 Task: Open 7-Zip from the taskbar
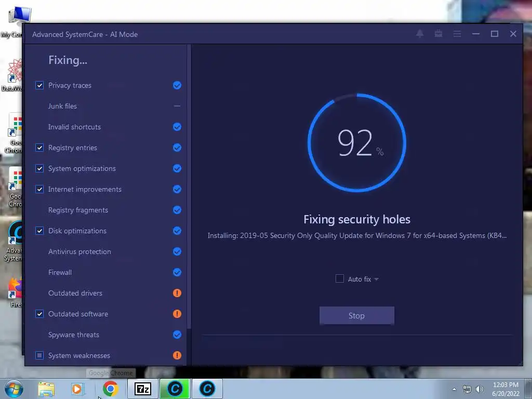tap(142, 389)
